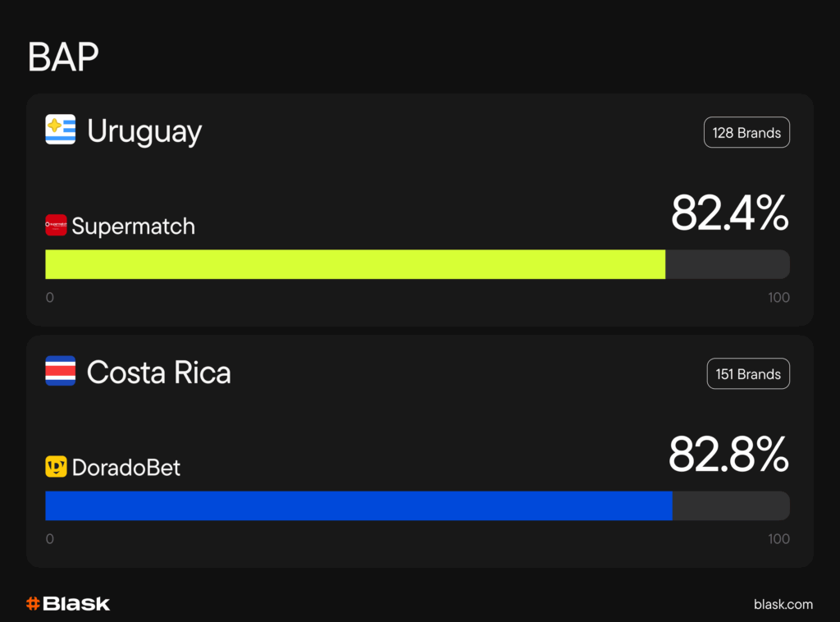This screenshot has width=840, height=622.
Task: Click the blue DoradoBet progress bar
Action: (x=358, y=505)
